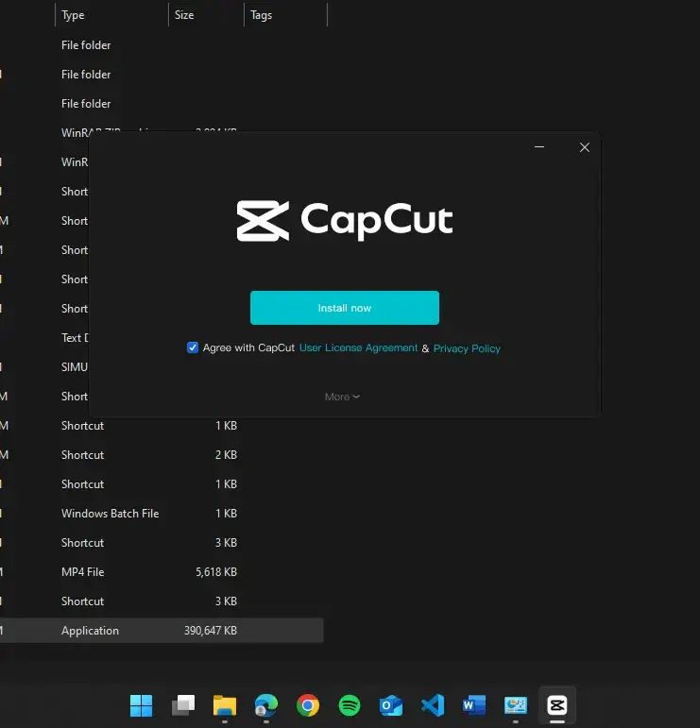Close the CapCut installer dialog

click(x=585, y=147)
